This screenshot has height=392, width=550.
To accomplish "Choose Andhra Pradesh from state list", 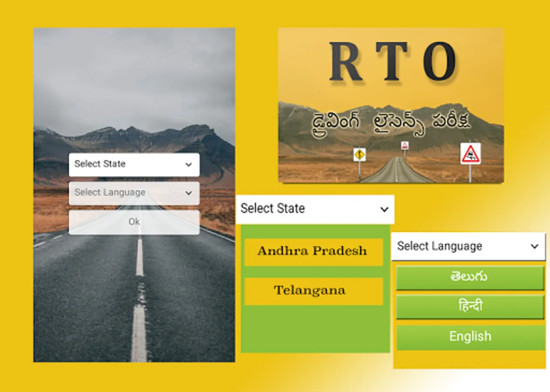I will (x=313, y=251).
